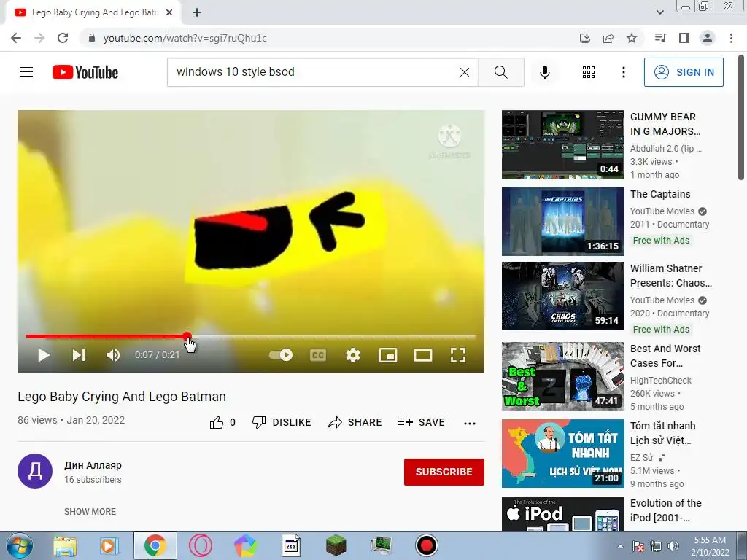Screen dimensions: 747x560
Task: Go back in browser history
Action: click(x=16, y=38)
